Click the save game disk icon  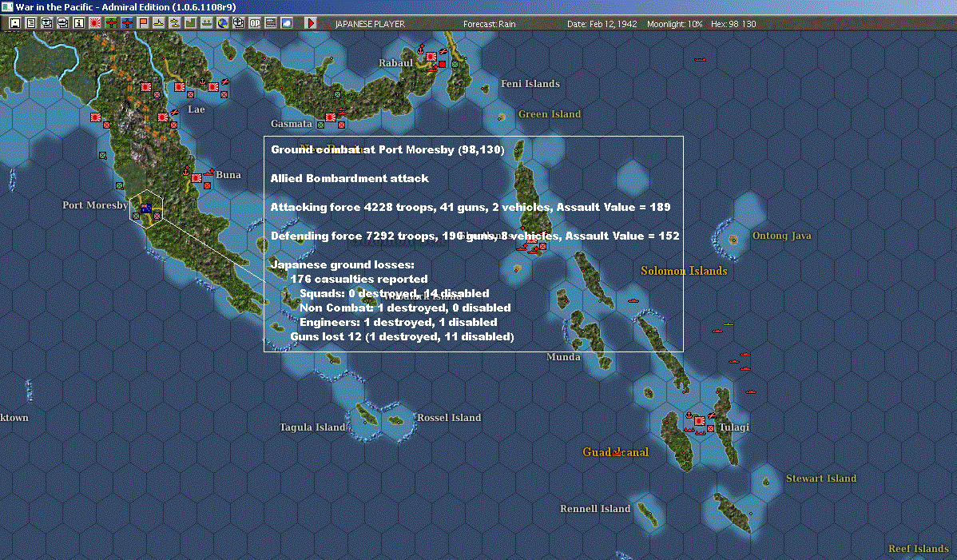pyautogui.click(x=15, y=23)
